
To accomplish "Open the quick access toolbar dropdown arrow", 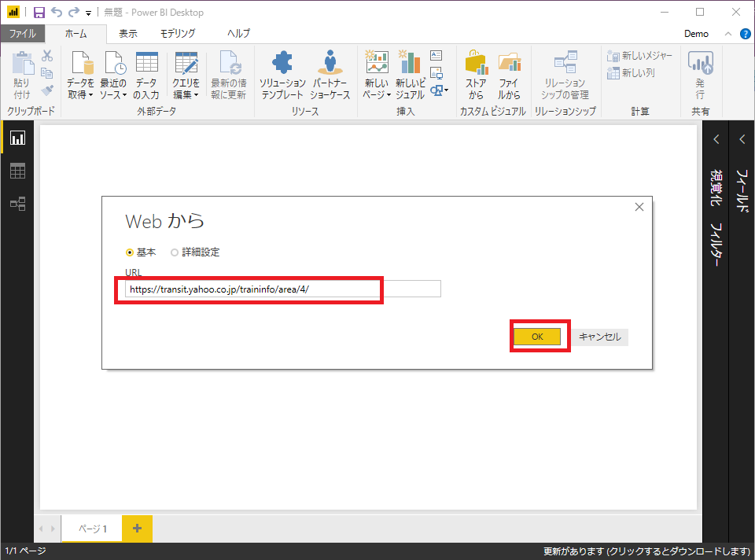I will tap(89, 13).
